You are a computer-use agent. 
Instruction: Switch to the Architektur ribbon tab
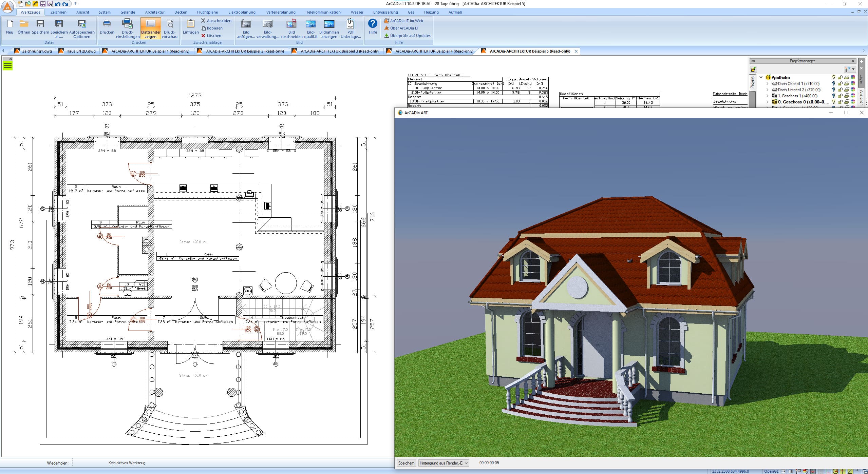[155, 12]
